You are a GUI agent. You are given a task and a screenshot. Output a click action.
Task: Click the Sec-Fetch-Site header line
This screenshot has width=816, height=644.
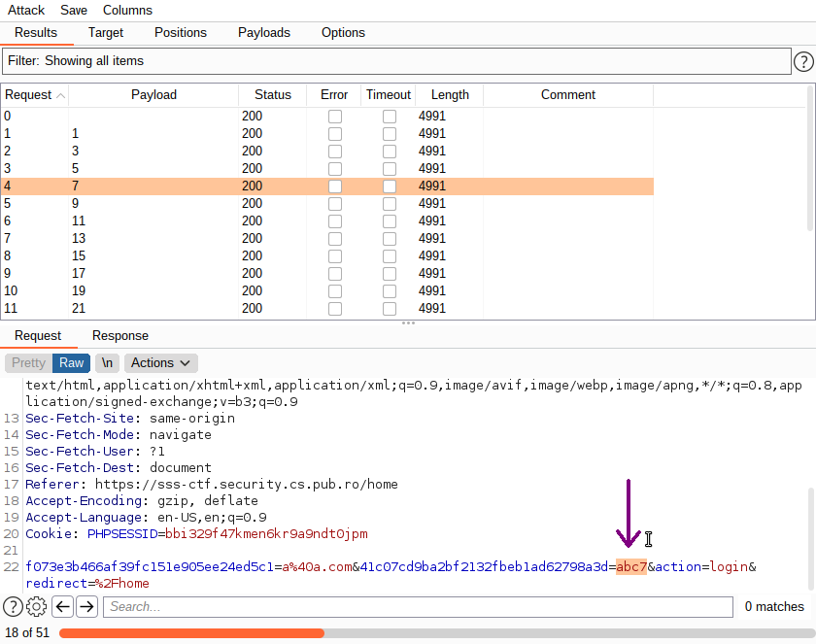point(130,419)
